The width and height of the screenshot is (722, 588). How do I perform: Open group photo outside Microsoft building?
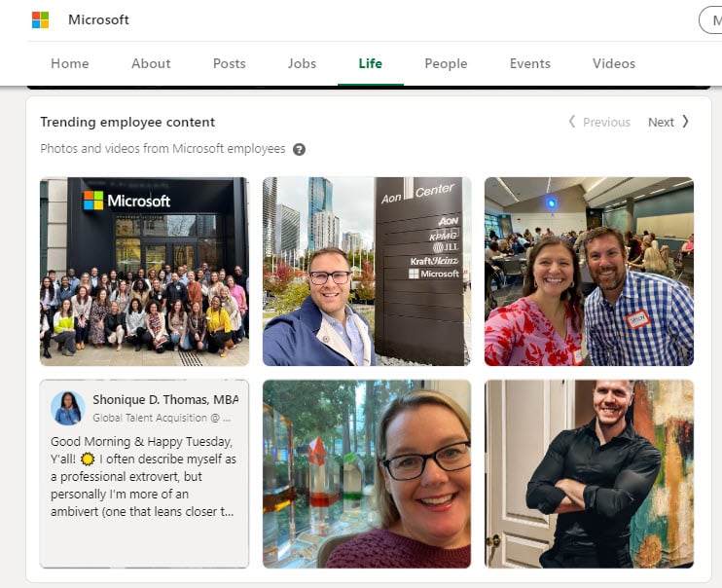pyautogui.click(x=145, y=272)
